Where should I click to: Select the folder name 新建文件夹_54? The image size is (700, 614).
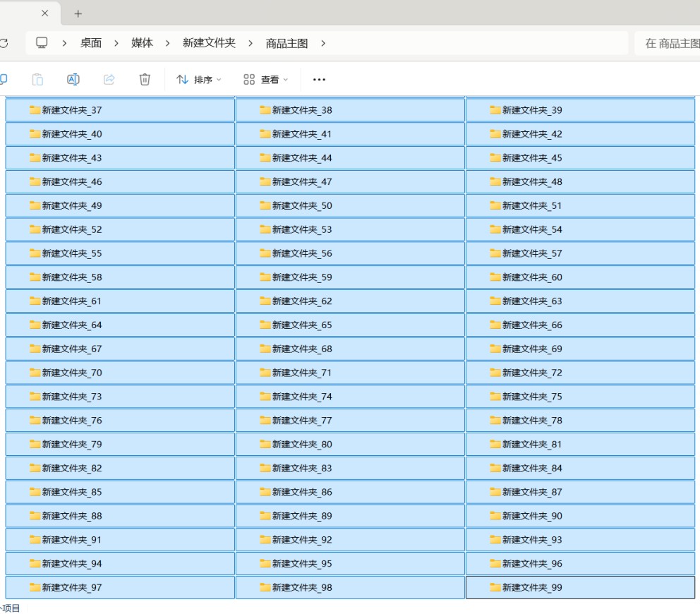pyautogui.click(x=532, y=229)
